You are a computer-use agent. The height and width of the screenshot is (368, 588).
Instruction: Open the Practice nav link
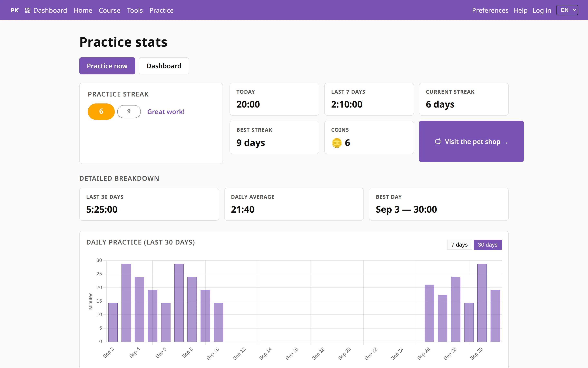[x=161, y=10]
